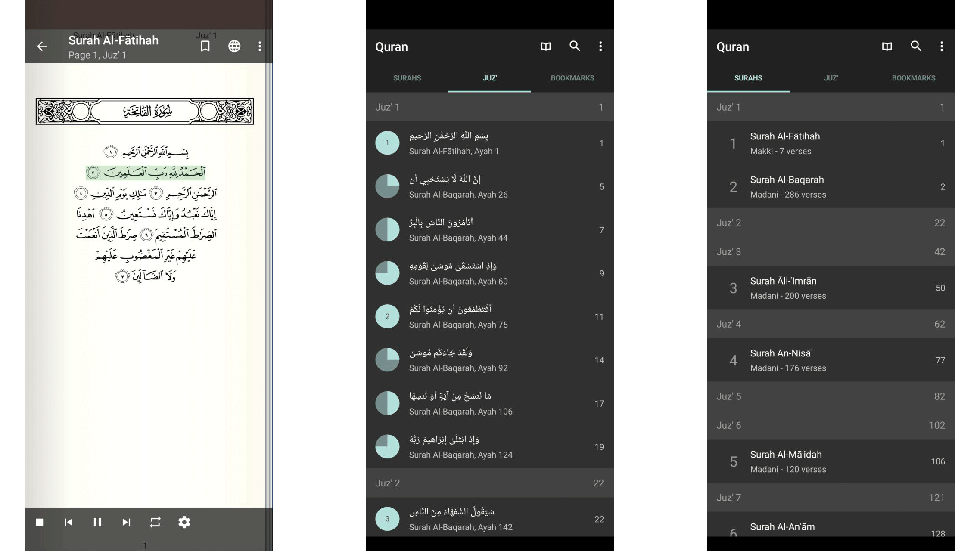Screen dimensions: 980x551
Task: Open last-read book icon in Juz' screen
Action: (x=546, y=46)
